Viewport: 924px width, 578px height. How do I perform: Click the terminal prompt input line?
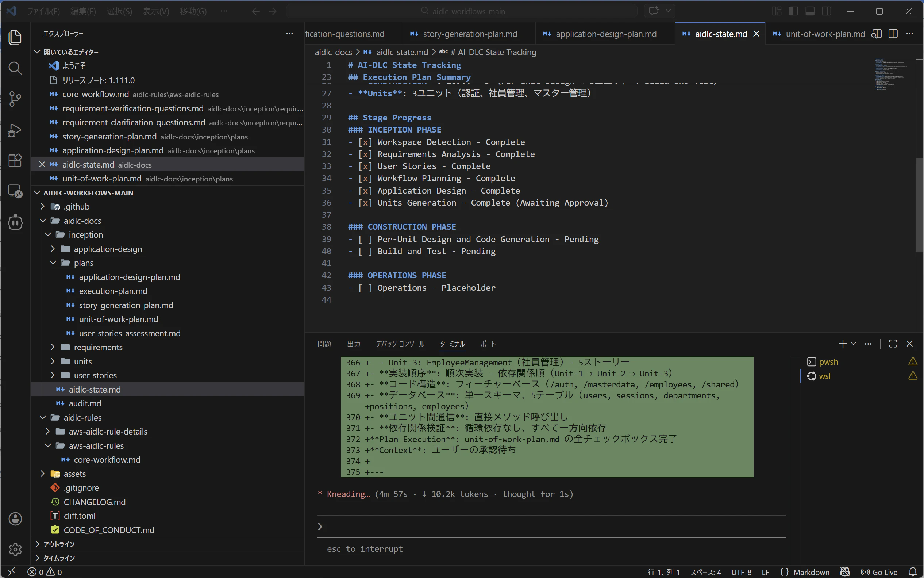point(551,527)
